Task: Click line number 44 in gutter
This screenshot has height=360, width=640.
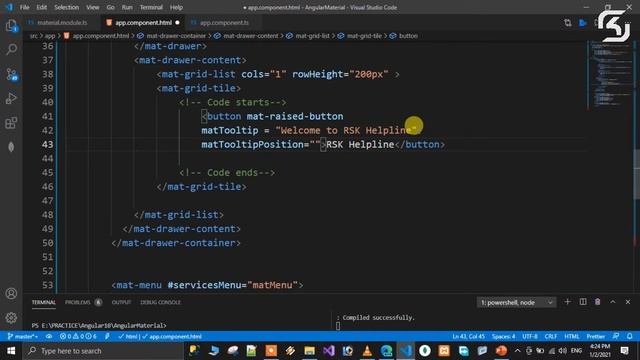Action: [48, 158]
